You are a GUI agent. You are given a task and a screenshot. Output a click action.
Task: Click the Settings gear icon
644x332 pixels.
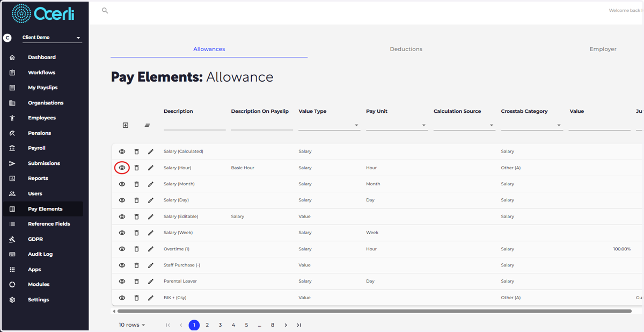pos(12,300)
